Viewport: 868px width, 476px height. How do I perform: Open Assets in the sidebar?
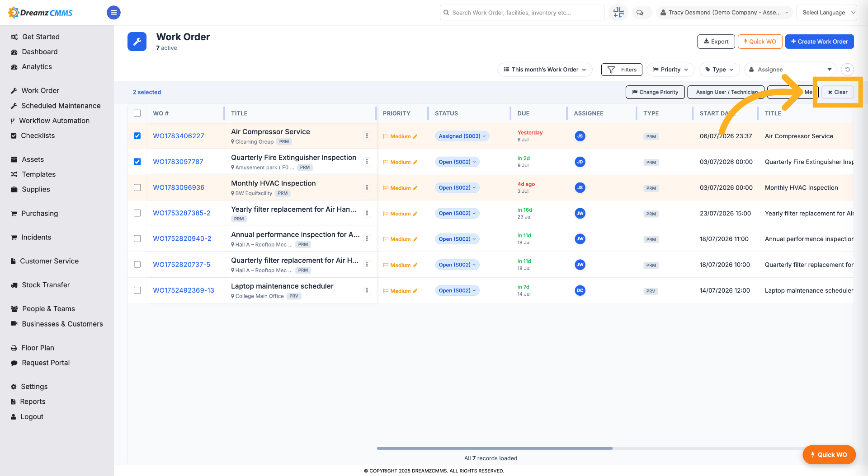[x=33, y=159]
